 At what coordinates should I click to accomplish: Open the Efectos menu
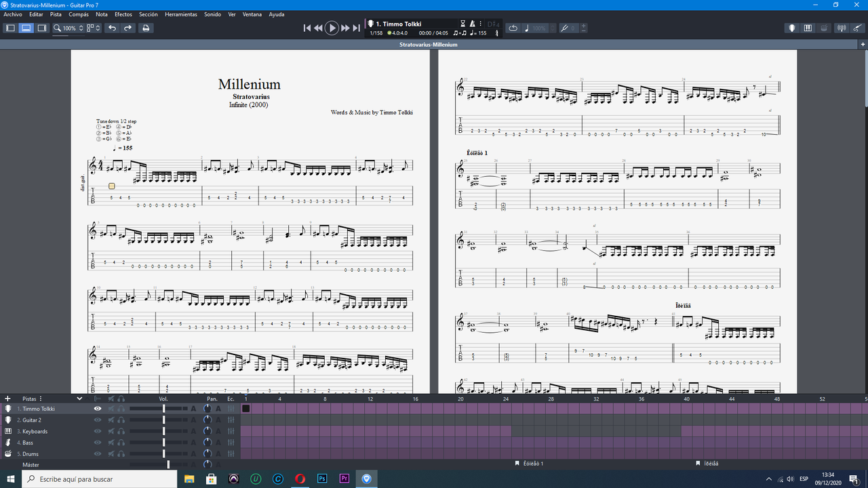coord(123,14)
